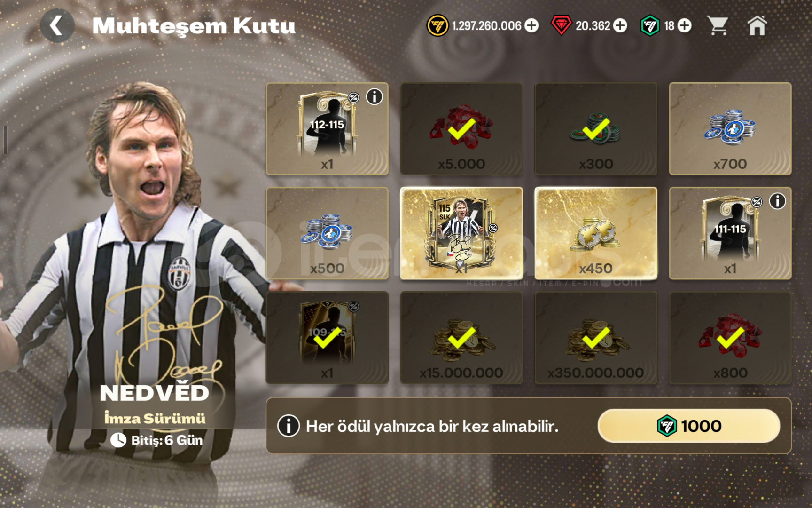Tap the claimed x15.000.000 coins tile
The image size is (812, 508).
click(461, 338)
